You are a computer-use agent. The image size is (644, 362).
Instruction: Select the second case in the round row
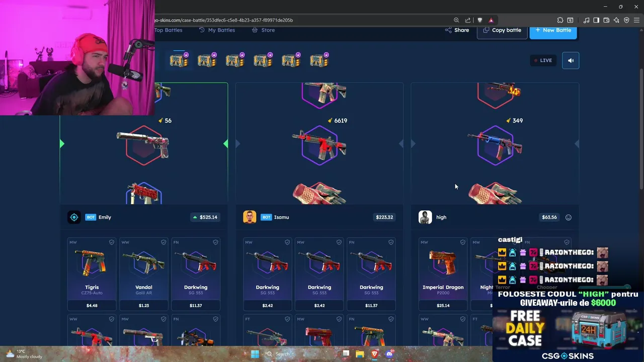click(207, 60)
